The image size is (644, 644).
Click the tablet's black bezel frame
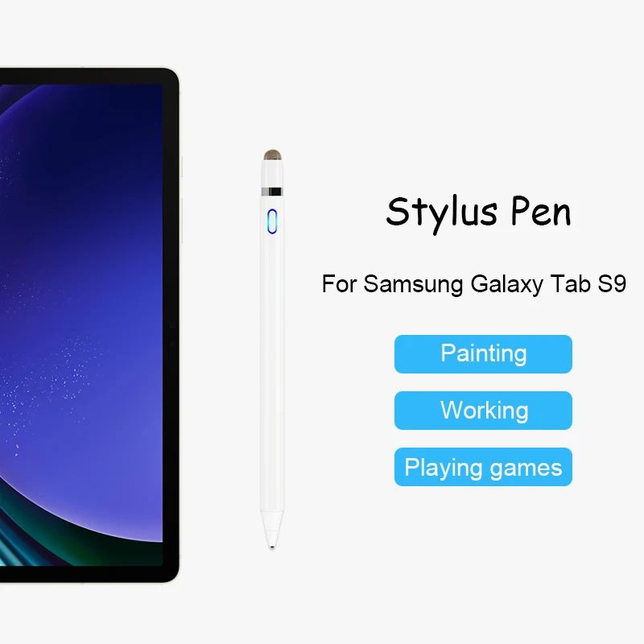click(x=171, y=324)
